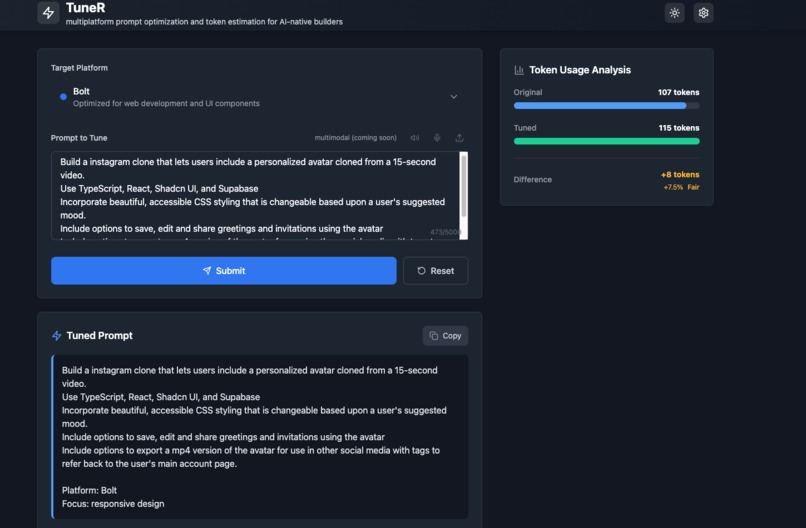Viewport: 806px width, 528px height.
Task: Click the '+8 tokens' difference value
Action: pyautogui.click(x=680, y=175)
